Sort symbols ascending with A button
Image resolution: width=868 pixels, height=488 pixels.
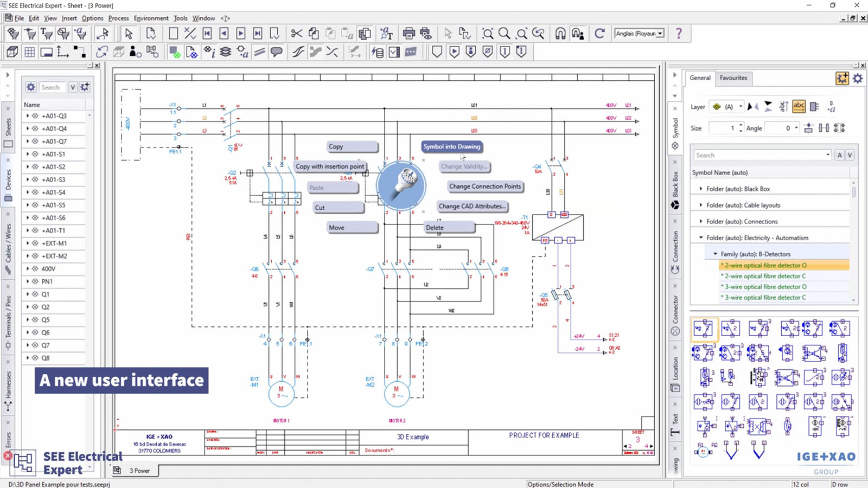click(x=839, y=155)
